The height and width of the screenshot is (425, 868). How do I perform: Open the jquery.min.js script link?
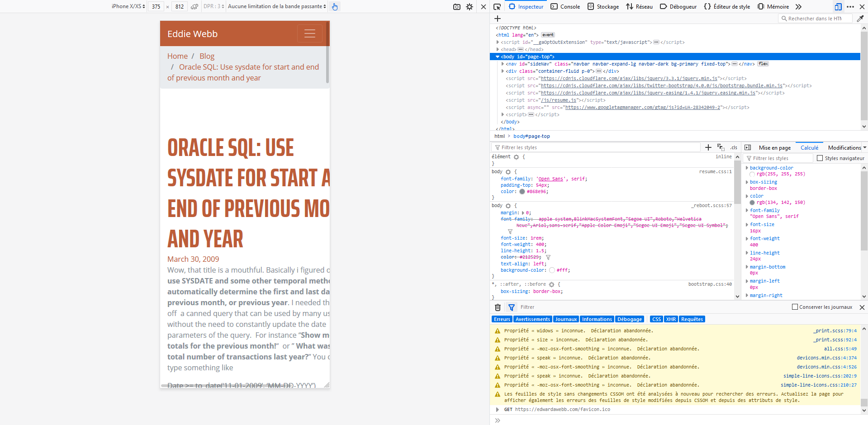pyautogui.click(x=629, y=79)
